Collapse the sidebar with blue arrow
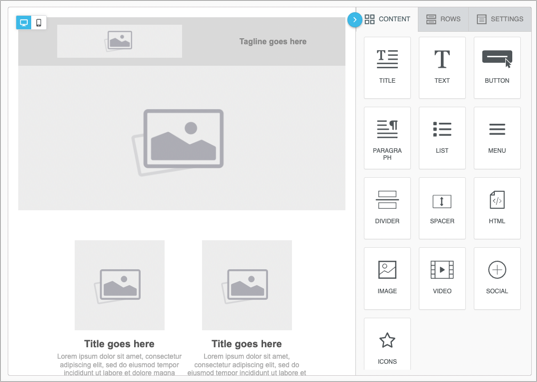The image size is (537, 382). tap(354, 20)
